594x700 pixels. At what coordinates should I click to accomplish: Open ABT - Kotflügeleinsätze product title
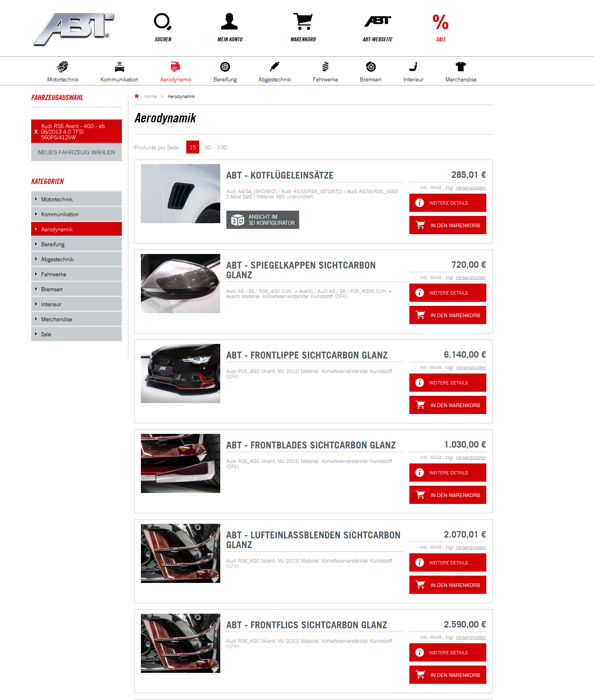click(x=280, y=175)
